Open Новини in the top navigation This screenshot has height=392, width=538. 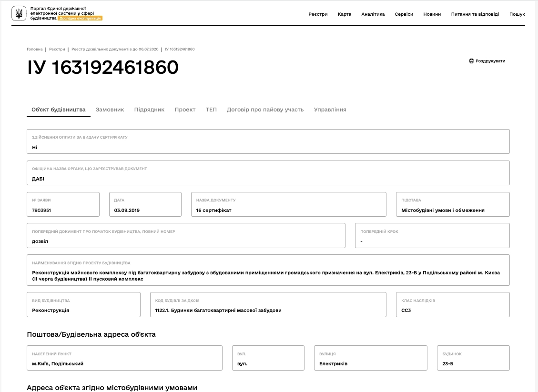[x=432, y=14]
